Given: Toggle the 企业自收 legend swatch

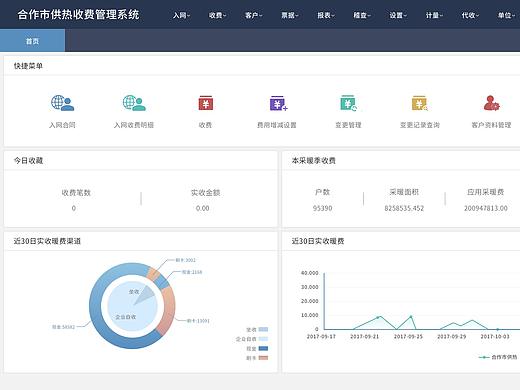Looking at the screenshot, I should tap(263, 339).
